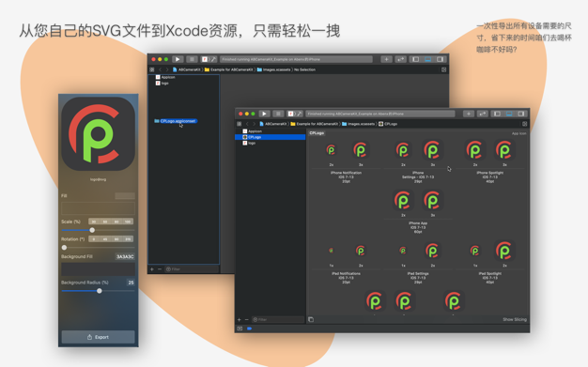This screenshot has height=367, width=588.
Task: Open related items grid in front window jump bar
Action: pyautogui.click(x=239, y=124)
